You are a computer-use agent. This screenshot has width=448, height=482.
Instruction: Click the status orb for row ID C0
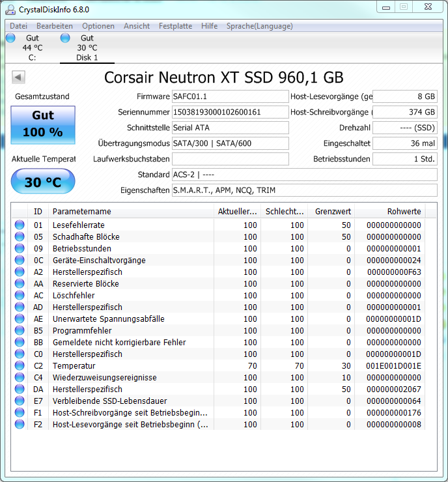click(x=20, y=354)
